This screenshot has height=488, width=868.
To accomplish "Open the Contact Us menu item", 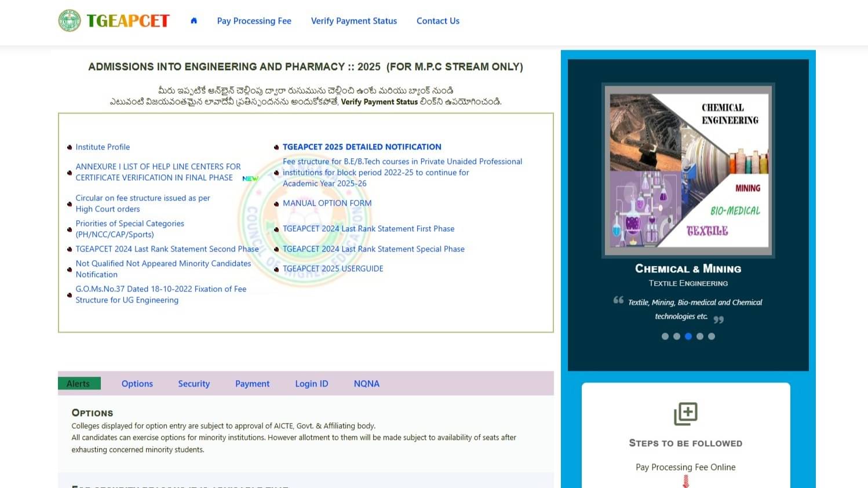I will click(437, 20).
